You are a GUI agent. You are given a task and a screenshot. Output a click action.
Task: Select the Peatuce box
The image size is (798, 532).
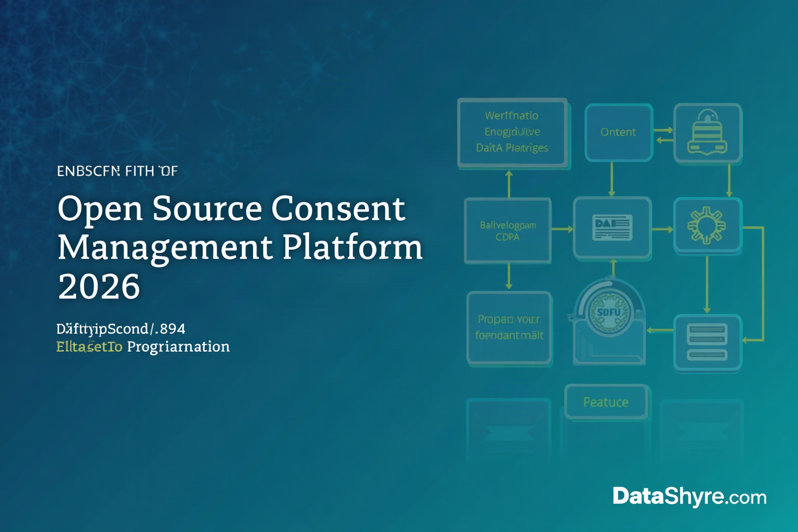pos(606,402)
